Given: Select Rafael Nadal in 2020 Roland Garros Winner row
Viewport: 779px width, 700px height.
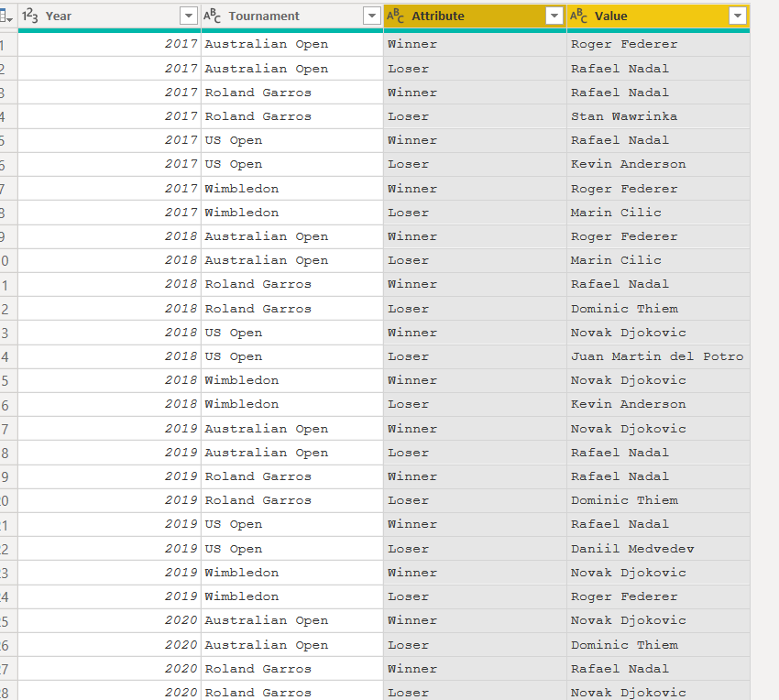Looking at the screenshot, I should click(658, 669).
